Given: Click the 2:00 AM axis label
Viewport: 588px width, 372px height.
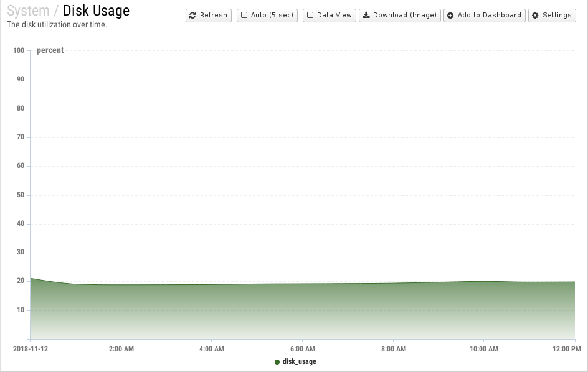Looking at the screenshot, I should pos(121,349).
